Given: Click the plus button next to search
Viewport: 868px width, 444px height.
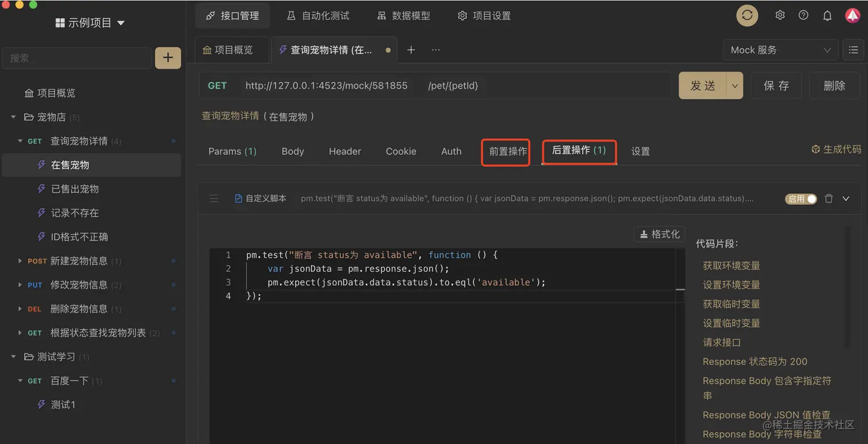Looking at the screenshot, I should (x=168, y=58).
